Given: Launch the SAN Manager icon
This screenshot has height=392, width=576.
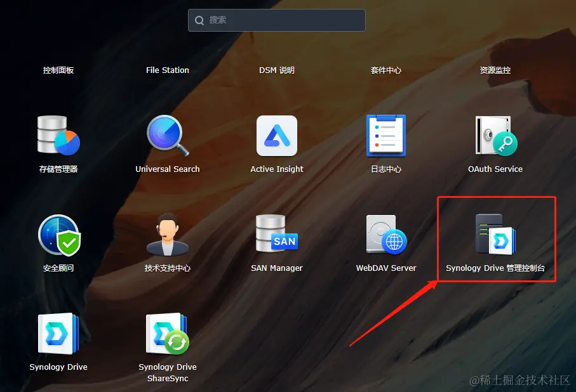Looking at the screenshot, I should coord(277,234).
